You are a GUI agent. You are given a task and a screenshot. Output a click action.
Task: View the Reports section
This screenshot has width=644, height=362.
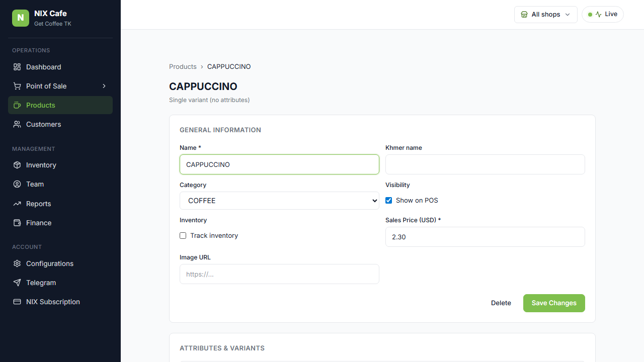coord(60,204)
